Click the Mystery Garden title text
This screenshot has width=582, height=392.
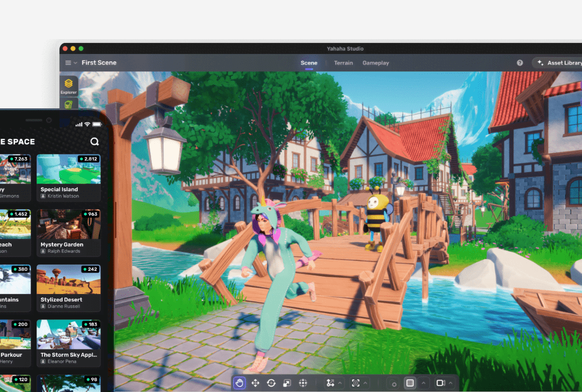pyautogui.click(x=62, y=244)
